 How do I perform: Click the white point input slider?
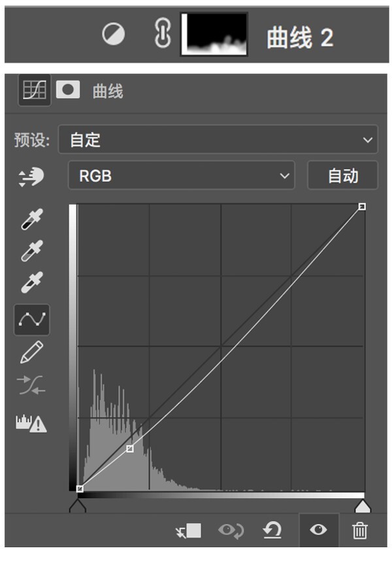tap(361, 507)
